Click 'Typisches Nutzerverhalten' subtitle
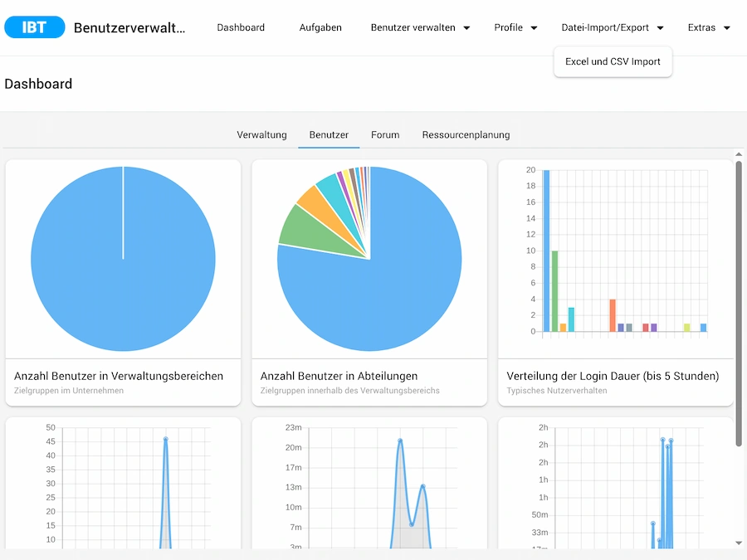The height and width of the screenshot is (560, 747). point(556,391)
